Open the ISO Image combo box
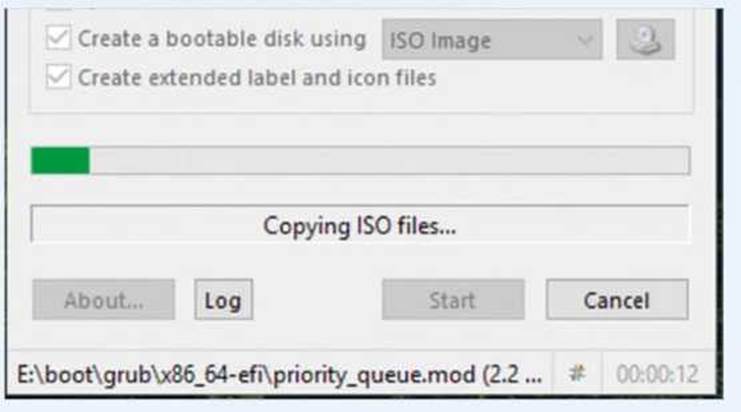This screenshot has height=412, width=741. coord(492,40)
